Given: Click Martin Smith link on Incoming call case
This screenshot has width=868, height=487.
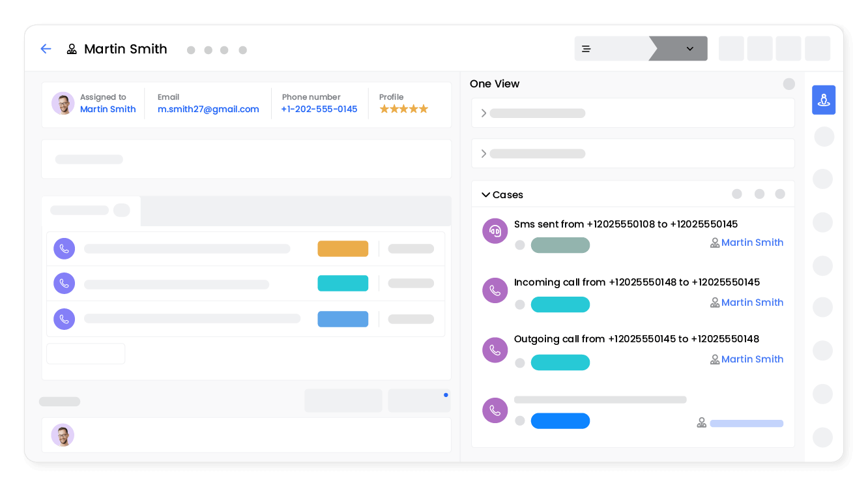Looking at the screenshot, I should coord(751,303).
